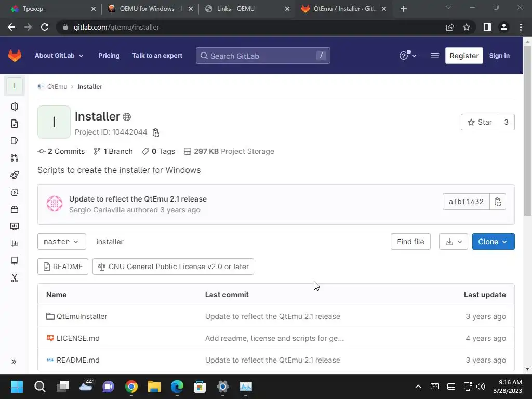Open Chrome profile icon
Image resolution: width=532 pixels, height=399 pixels.
[504, 27]
